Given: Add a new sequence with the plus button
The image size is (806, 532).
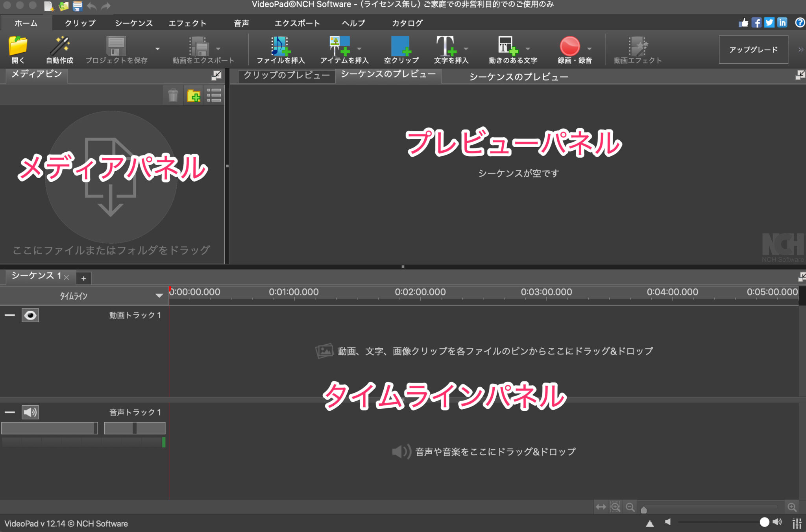Looking at the screenshot, I should click(83, 278).
